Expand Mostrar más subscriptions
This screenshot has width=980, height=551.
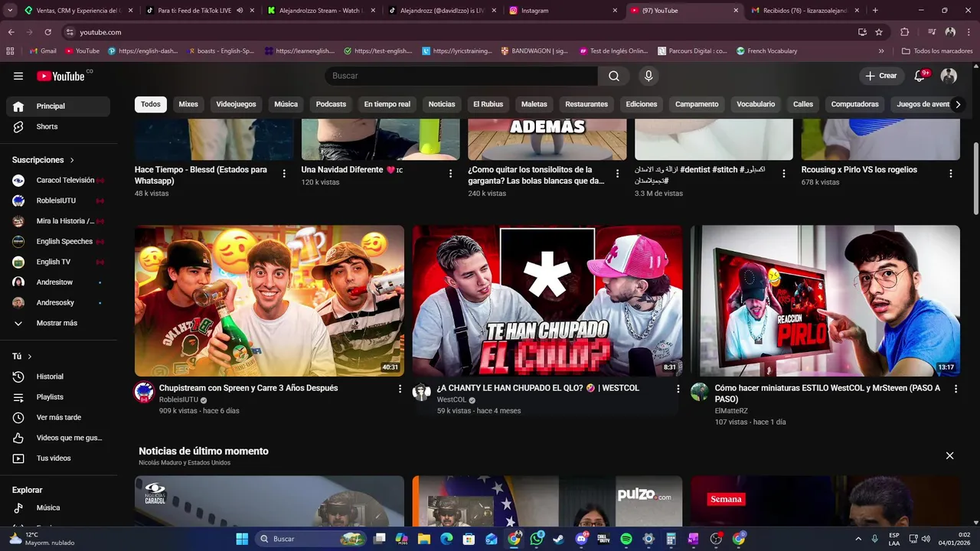58,323
